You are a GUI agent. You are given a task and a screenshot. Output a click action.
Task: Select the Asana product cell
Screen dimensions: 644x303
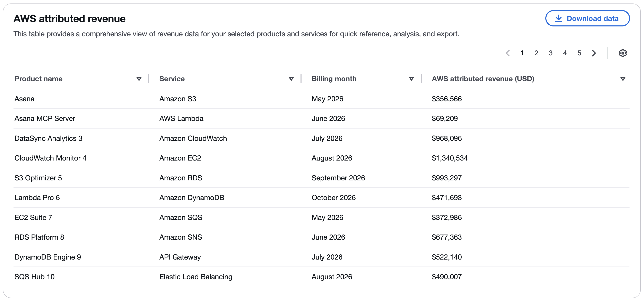click(25, 99)
